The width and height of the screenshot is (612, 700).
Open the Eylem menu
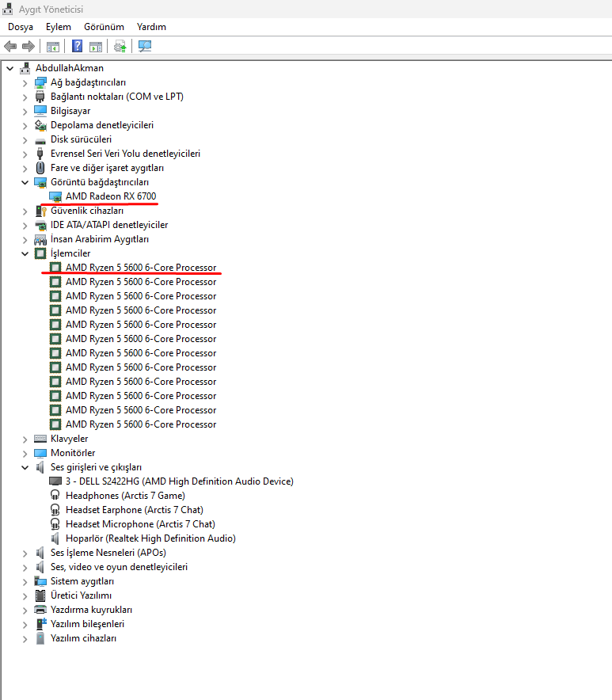click(59, 27)
